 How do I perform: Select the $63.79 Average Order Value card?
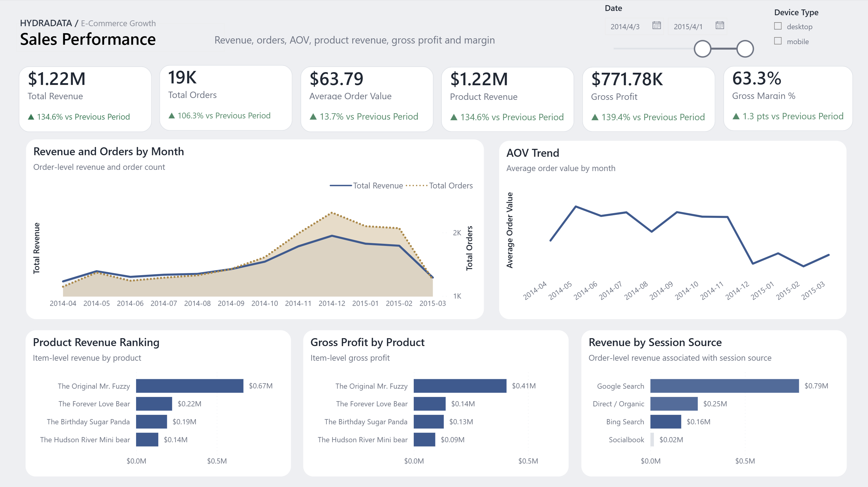point(367,99)
